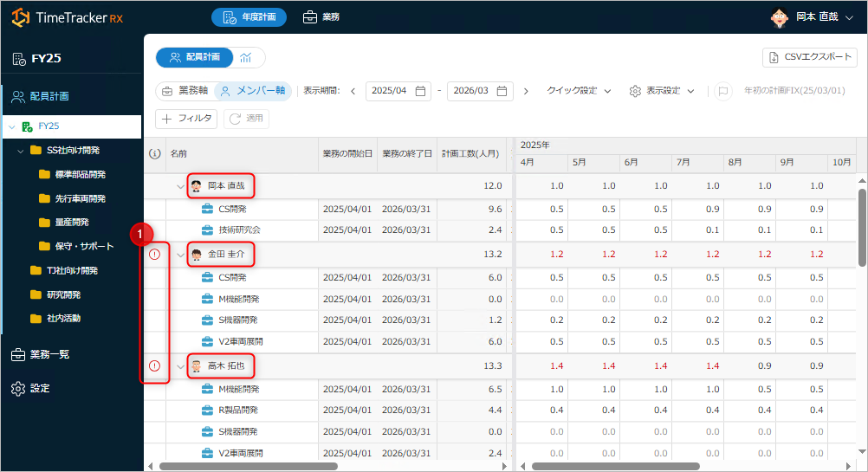This screenshot has width=868, height=472.
Task: Select the メンバー軸 view toggle
Action: coord(251,91)
